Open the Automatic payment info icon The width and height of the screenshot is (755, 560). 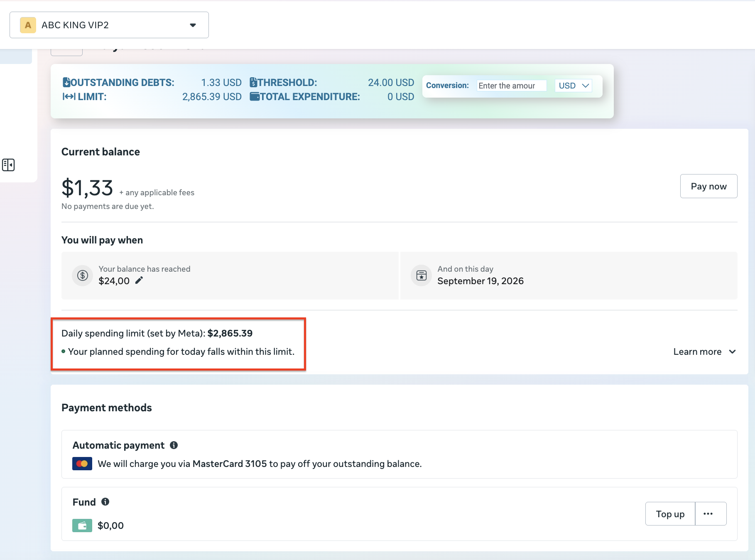174,445
